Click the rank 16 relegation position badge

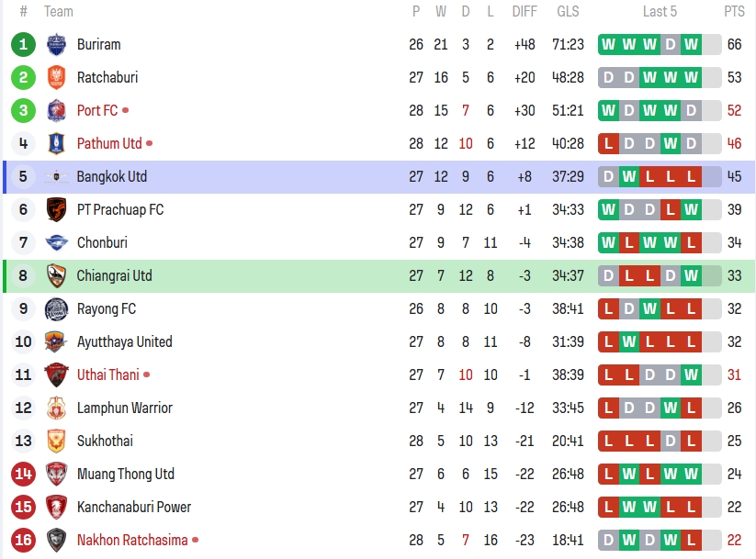point(24,540)
